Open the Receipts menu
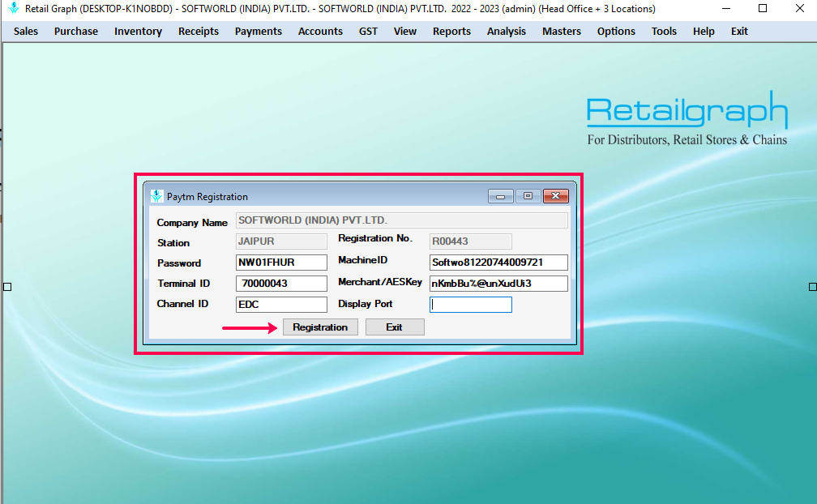 click(199, 32)
